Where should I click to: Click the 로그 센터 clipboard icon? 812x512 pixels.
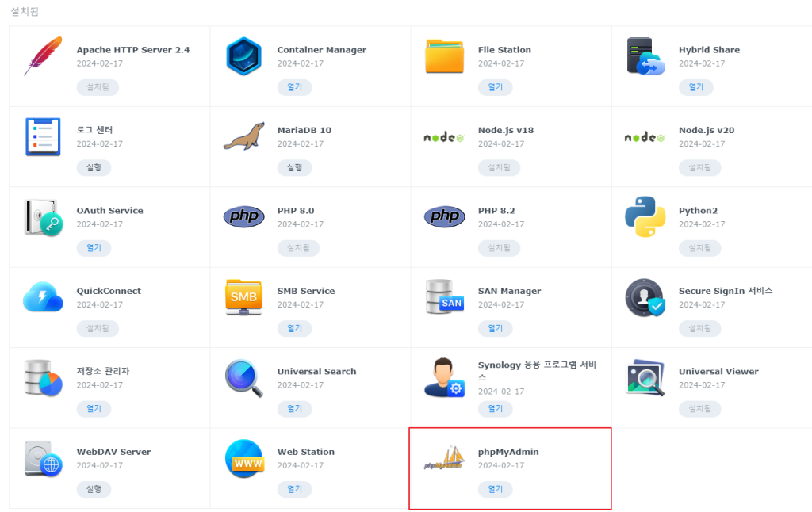coord(43,136)
